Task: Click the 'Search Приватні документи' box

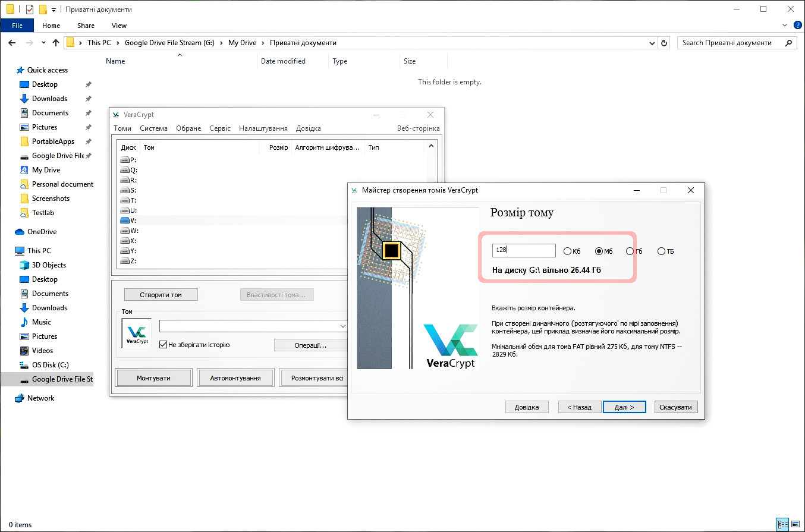Action: [x=737, y=43]
